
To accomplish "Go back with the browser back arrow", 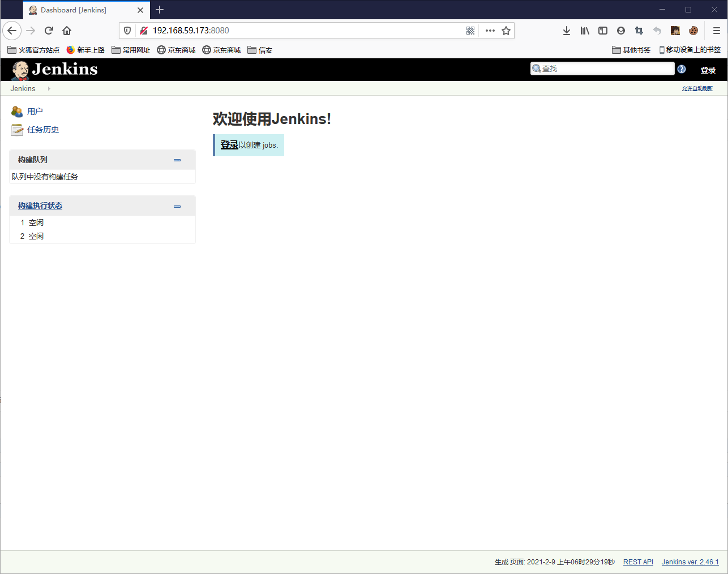I will (12, 31).
